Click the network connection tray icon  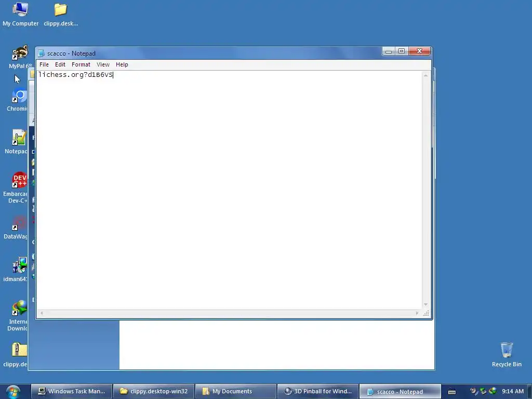483,391
